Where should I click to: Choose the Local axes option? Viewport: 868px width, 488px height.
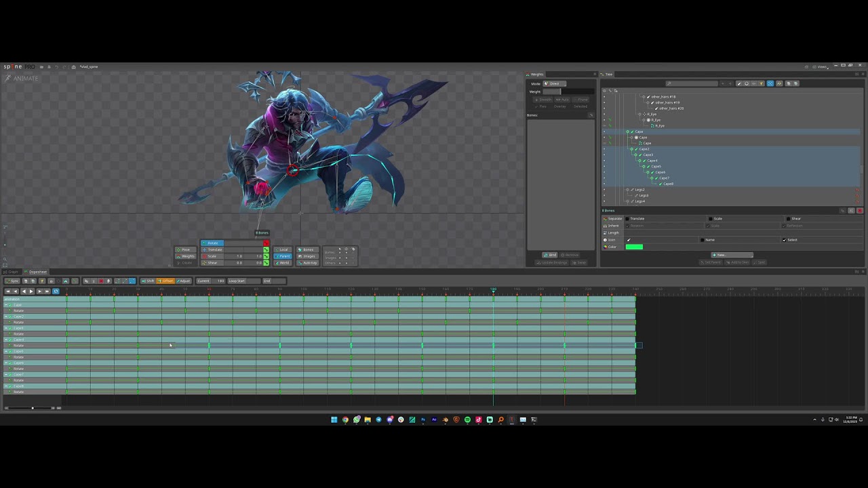(x=283, y=249)
